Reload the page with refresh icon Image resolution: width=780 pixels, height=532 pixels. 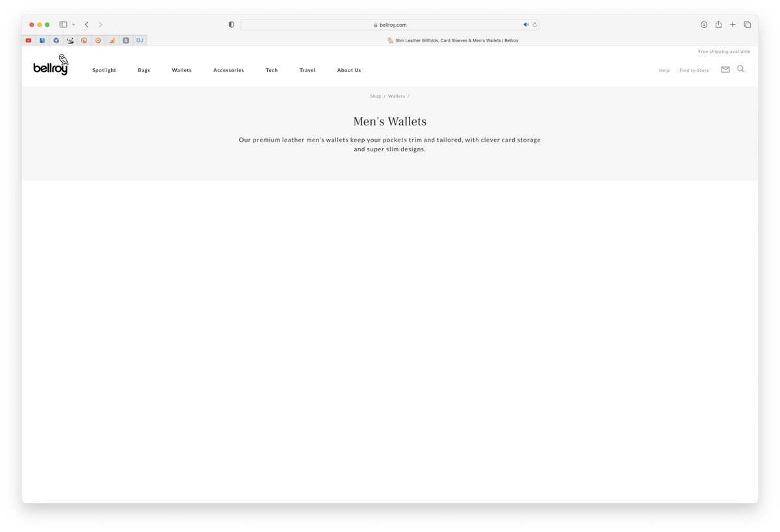[x=535, y=25]
